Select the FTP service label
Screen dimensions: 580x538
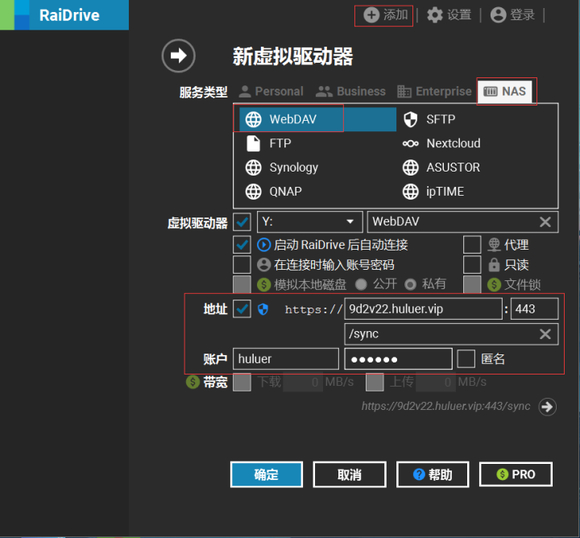point(280,144)
